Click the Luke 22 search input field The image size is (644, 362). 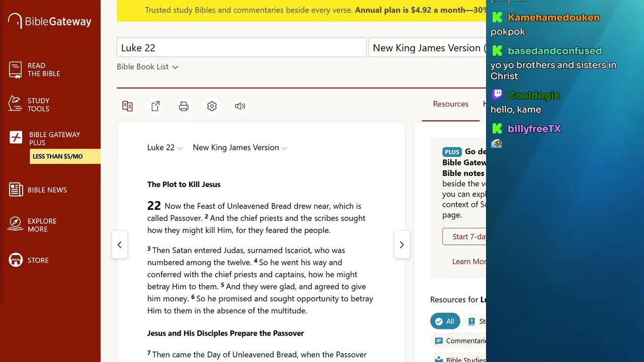[x=242, y=48]
